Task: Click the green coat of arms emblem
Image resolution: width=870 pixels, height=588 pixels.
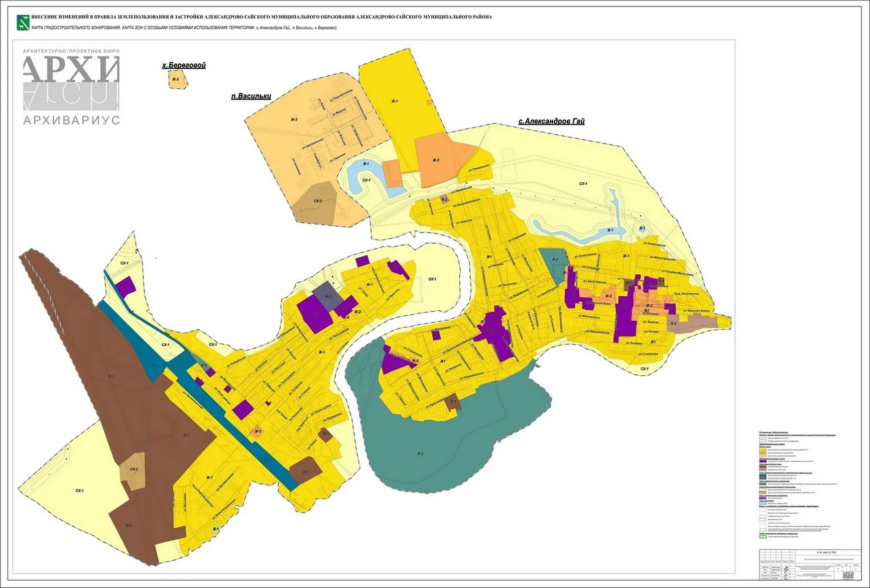Action: 22,22
